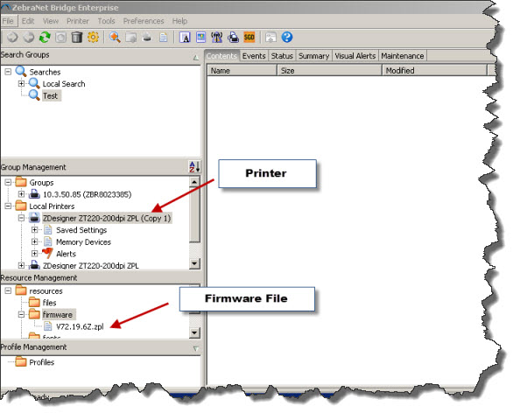
Task: Expand the Saved Settings node
Action: (x=34, y=230)
